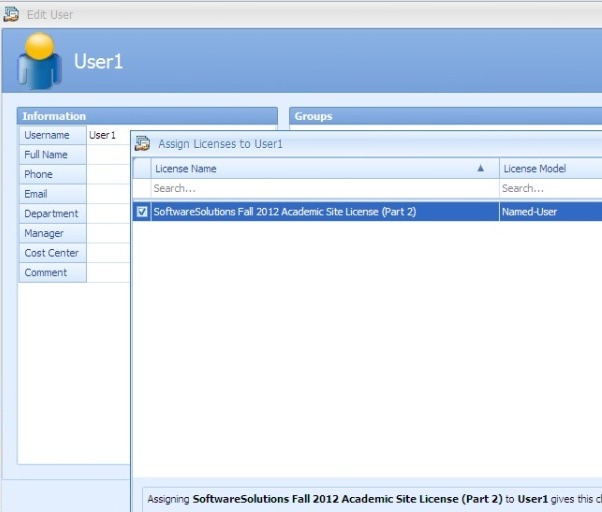Click the Edit User window title
Viewport: 602px width, 512px height.
(x=50, y=15)
